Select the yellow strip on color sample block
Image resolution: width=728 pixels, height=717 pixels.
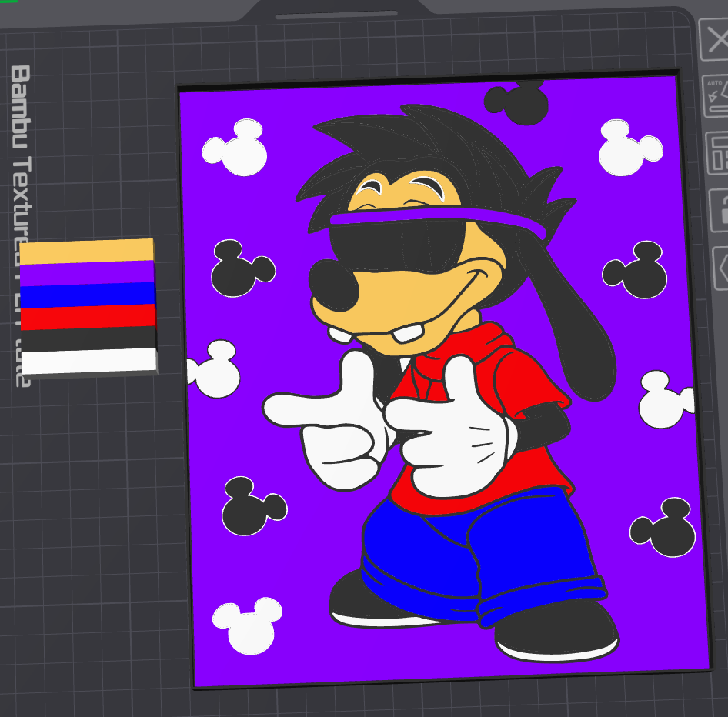tap(86, 252)
